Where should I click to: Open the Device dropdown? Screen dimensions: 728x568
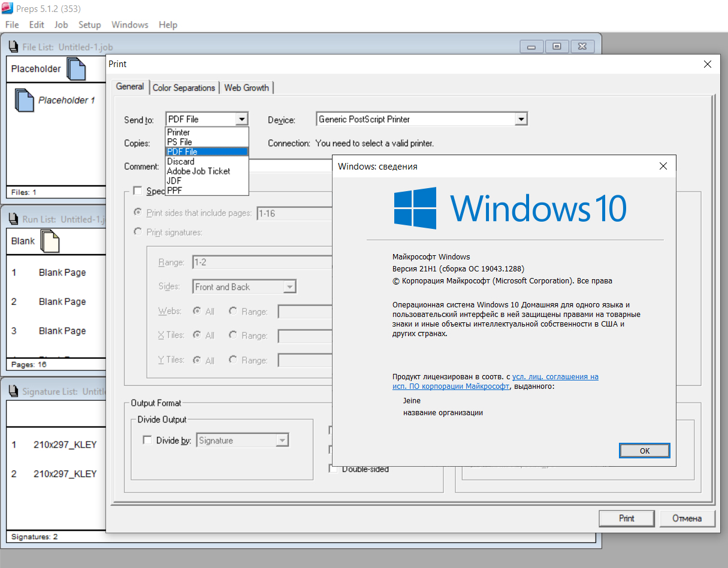pos(521,119)
